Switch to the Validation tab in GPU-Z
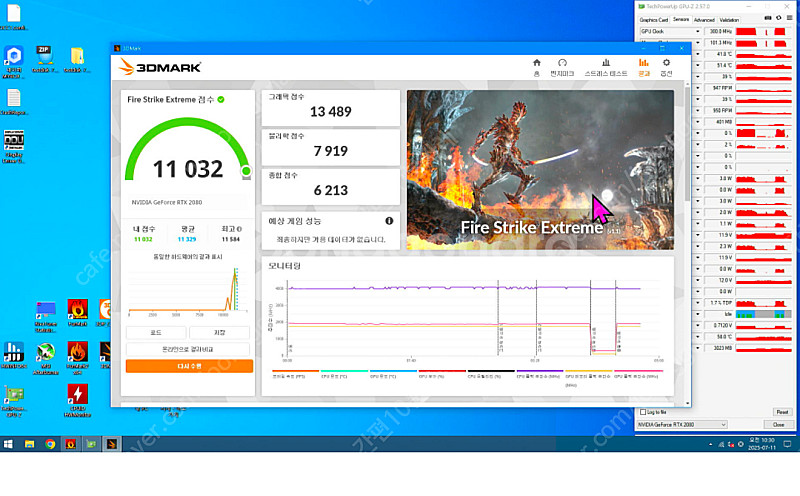This screenshot has height=496, width=800. tap(729, 20)
